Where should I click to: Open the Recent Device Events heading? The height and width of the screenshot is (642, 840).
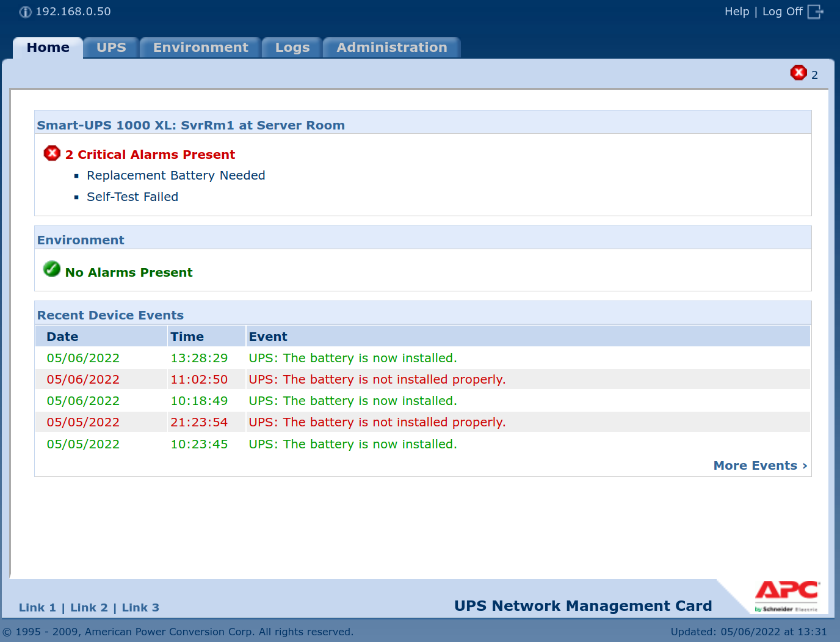click(110, 315)
